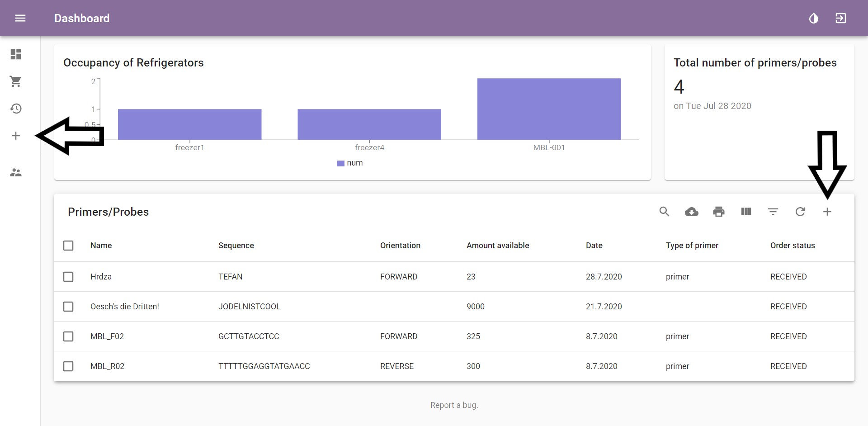This screenshot has height=426, width=868.
Task: Click the MBL_R02 name cell
Action: 107,366
